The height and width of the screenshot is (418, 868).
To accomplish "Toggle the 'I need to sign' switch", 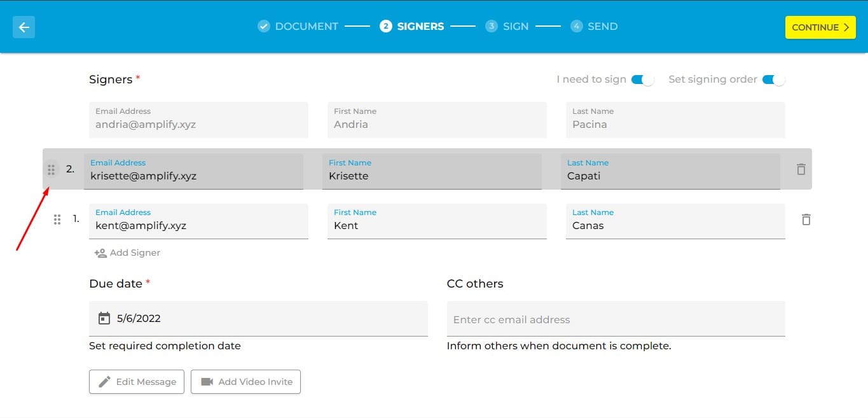I will 643,80.
